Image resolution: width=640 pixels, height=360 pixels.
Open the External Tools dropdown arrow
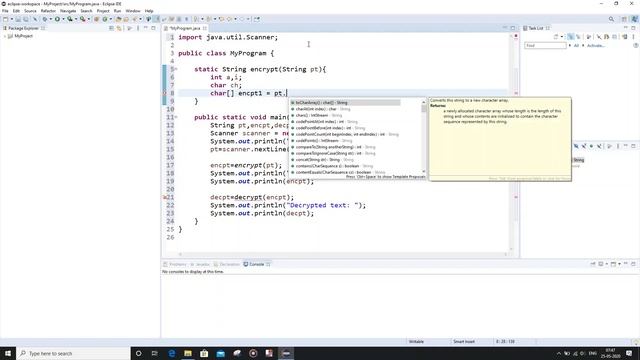(x=89, y=19)
